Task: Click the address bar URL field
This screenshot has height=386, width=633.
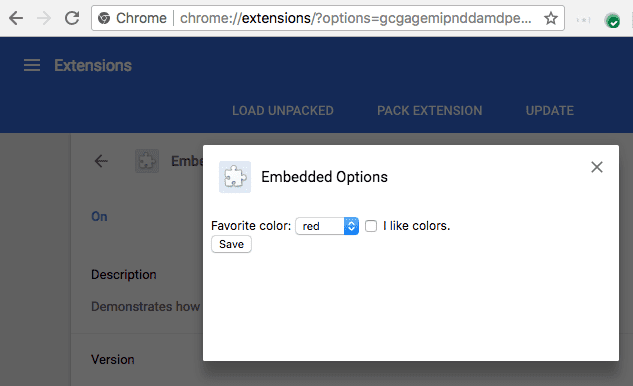Action: 355,18
